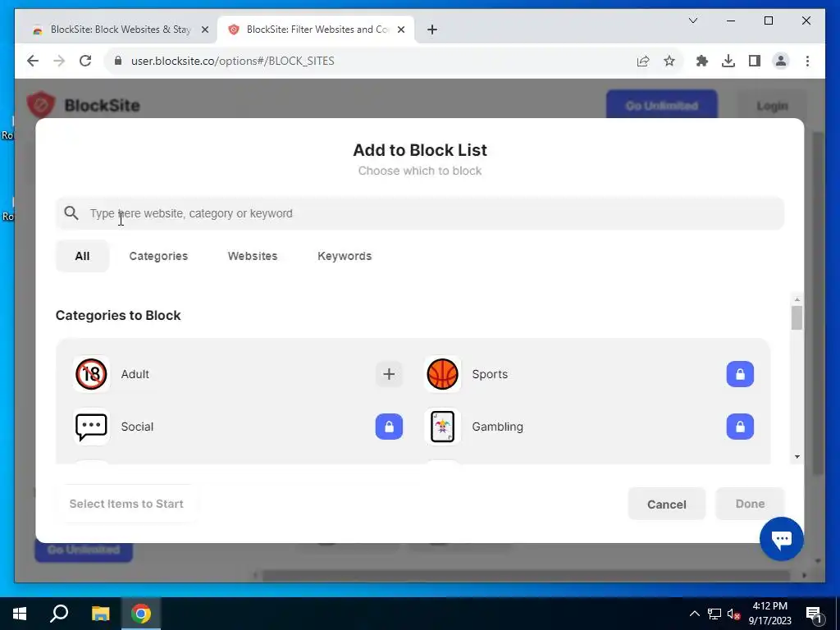Expand the Chrome tab search chevron
The image size is (840, 630).
click(x=692, y=21)
